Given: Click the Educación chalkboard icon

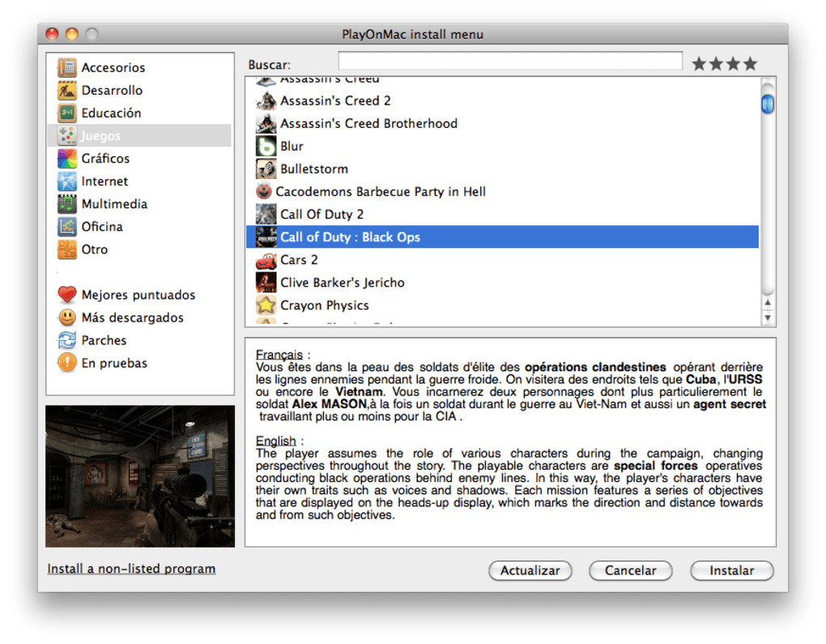Looking at the screenshot, I should tap(67, 113).
